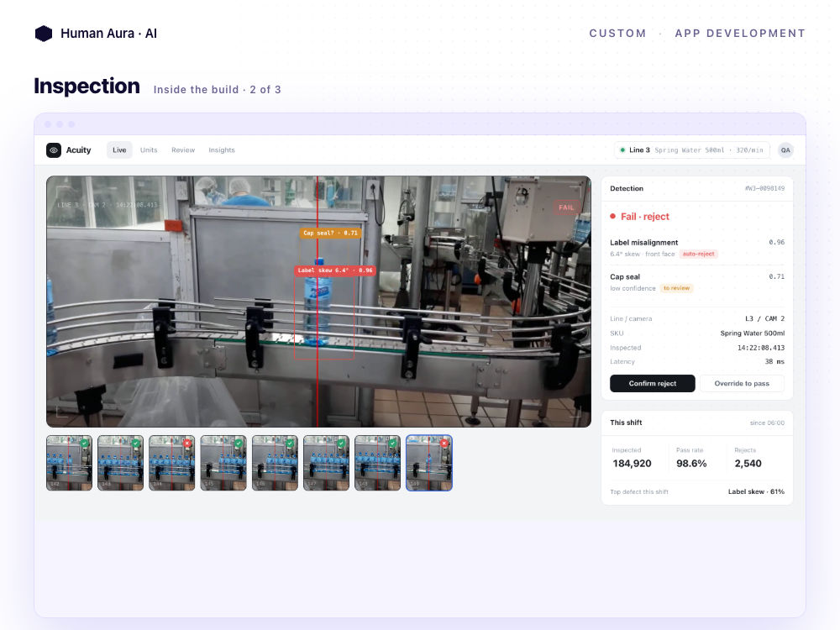Click the Spring Water 500ml SKU value
The image size is (840, 630).
(x=752, y=333)
